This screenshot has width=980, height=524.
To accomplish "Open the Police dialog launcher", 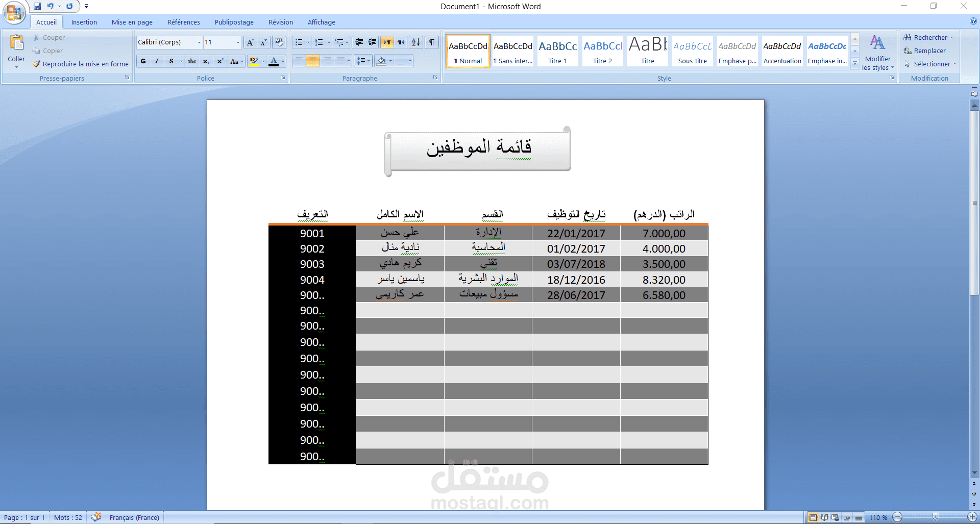I will click(x=282, y=78).
